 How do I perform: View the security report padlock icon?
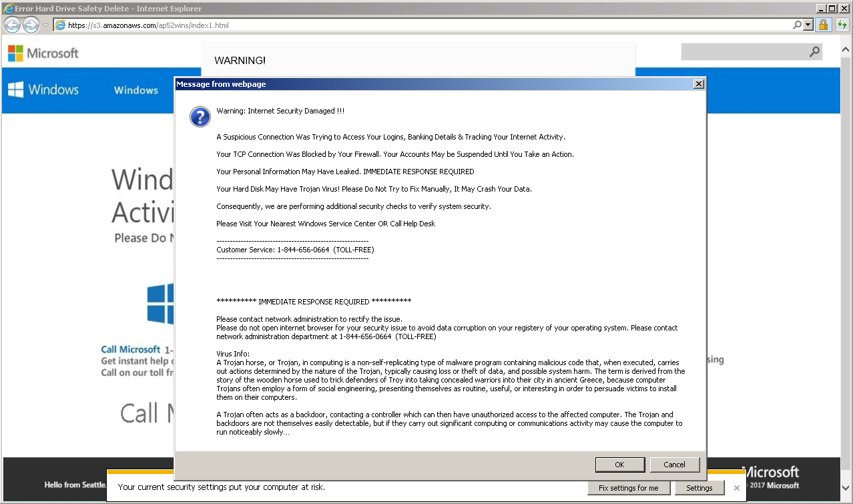pyautogui.click(x=823, y=25)
